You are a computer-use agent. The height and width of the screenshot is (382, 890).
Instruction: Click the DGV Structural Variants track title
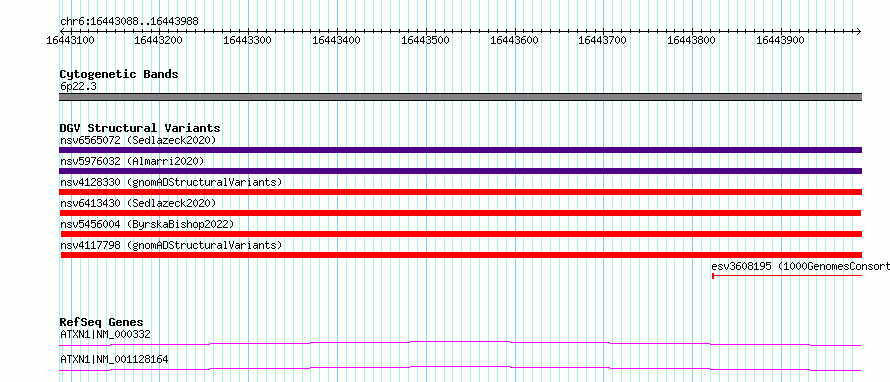point(140,128)
